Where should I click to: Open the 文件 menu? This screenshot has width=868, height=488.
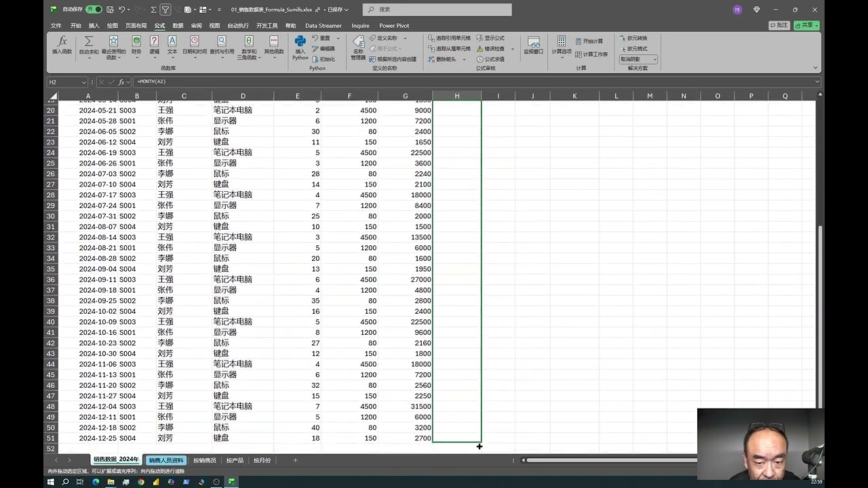[x=56, y=26]
